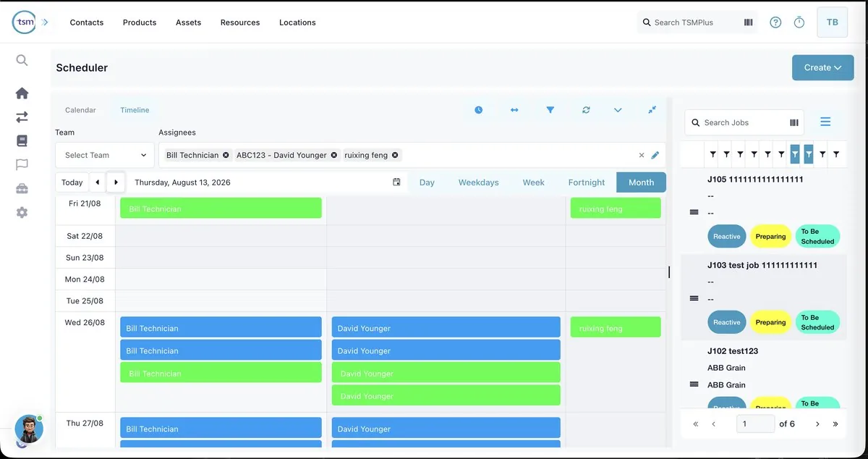868x459 pixels.
Task: Go to the next jobs page
Action: (817, 424)
